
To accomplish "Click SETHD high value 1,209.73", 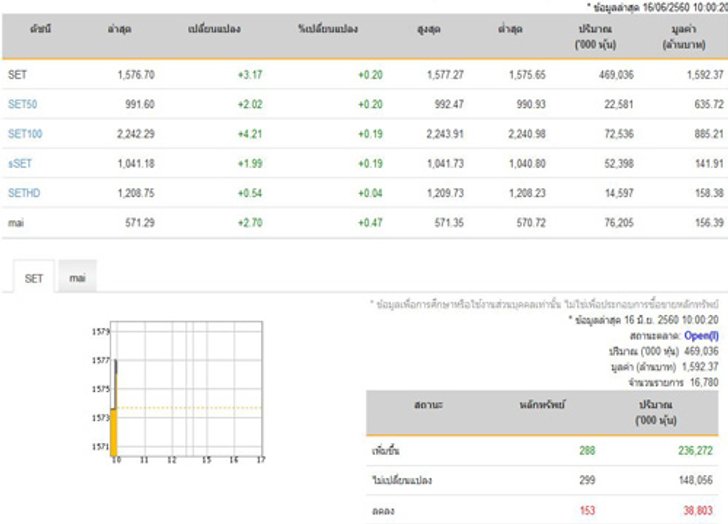I will point(445,193).
